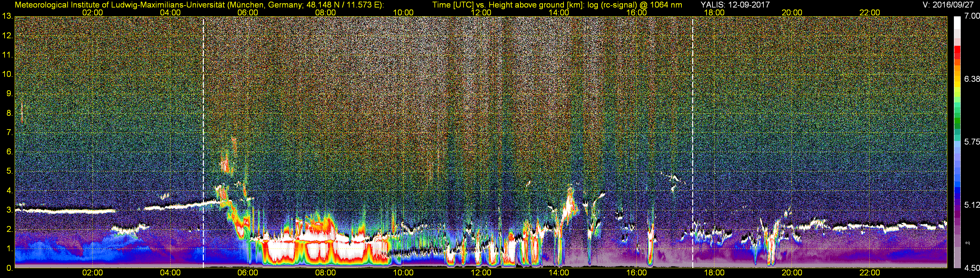Image resolution: width=980 pixels, height=278 pixels.
Task: Click the white dashed vertical marker before 18:00
Action: point(693,142)
